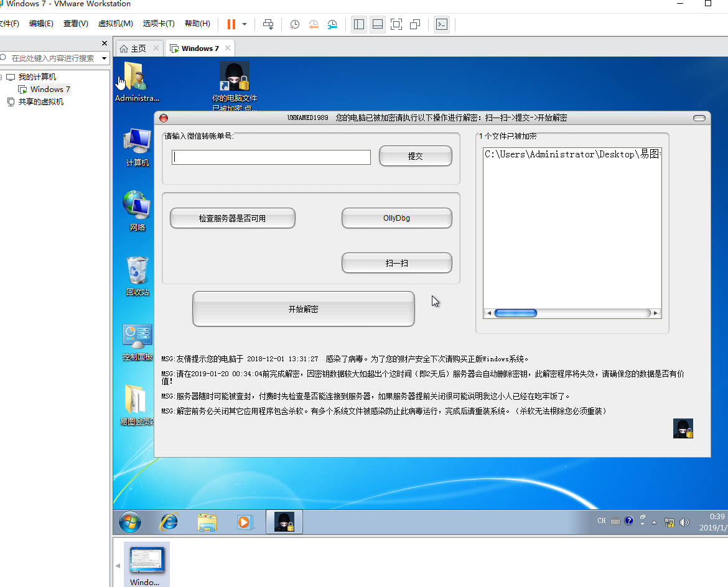Open Windows Explorer from taskbar
728x587 pixels.
207,522
